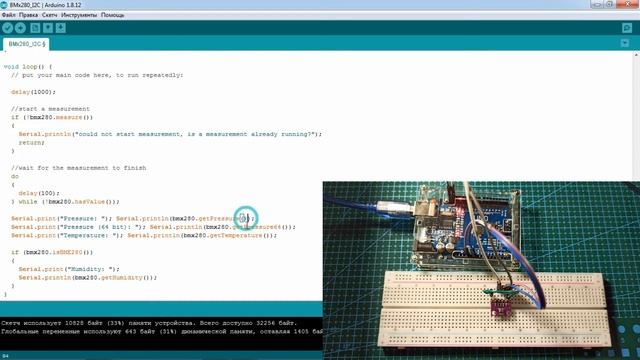Click the 'void loop() {' line
This screenshot has width=640, height=360.
(28, 67)
